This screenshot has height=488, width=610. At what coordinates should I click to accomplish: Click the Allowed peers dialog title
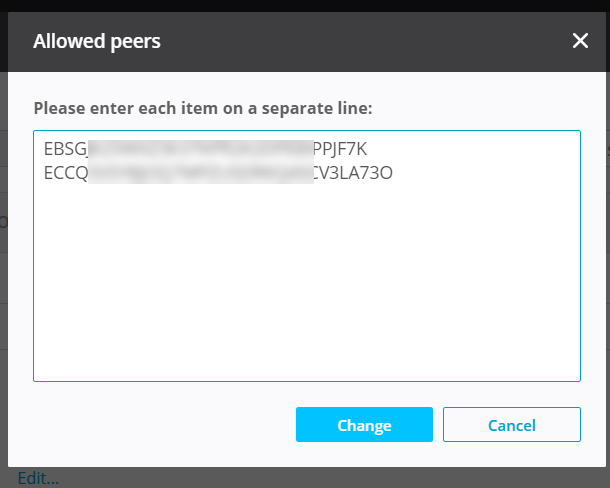tap(97, 41)
